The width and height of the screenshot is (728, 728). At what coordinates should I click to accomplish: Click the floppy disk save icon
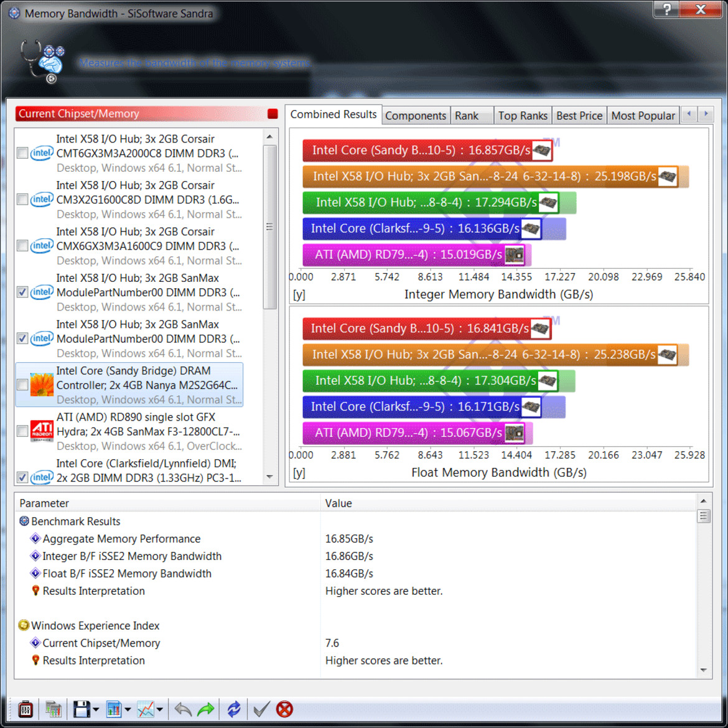82,709
